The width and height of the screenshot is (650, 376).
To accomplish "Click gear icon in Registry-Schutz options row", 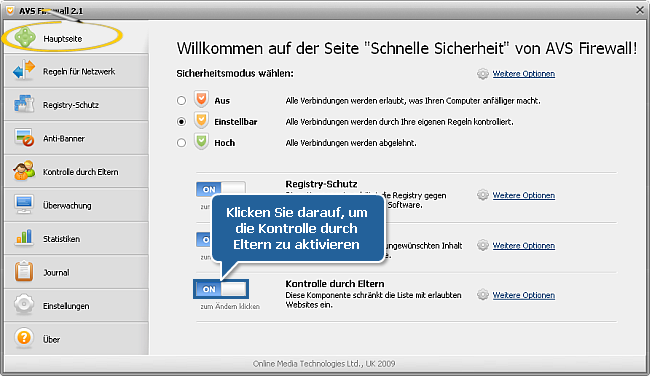I will (483, 195).
